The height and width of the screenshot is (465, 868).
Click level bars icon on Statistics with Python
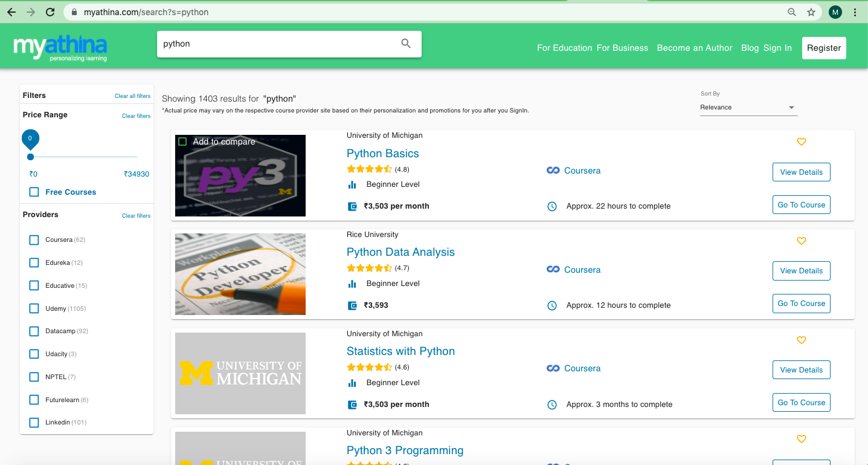pos(352,383)
